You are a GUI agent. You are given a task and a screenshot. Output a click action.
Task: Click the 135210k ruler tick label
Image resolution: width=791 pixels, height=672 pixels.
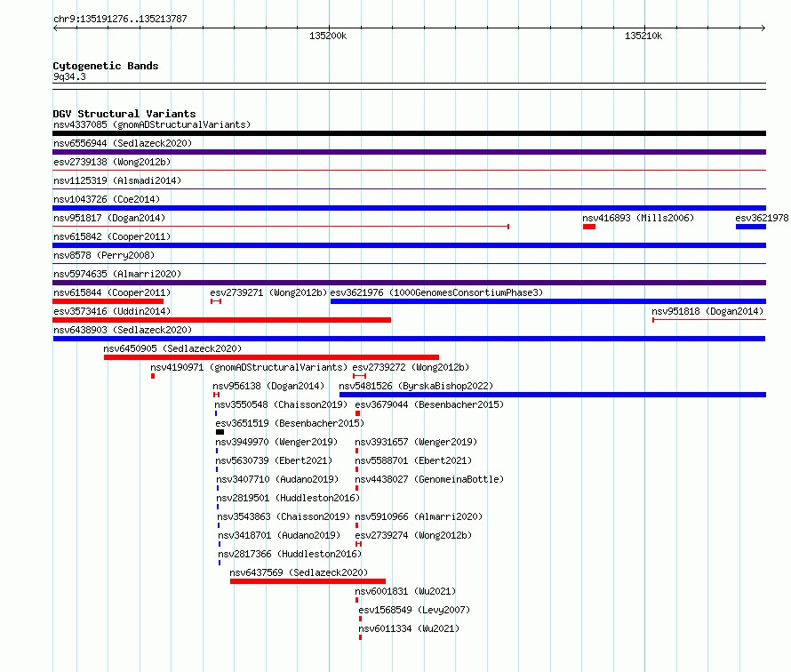pos(643,36)
